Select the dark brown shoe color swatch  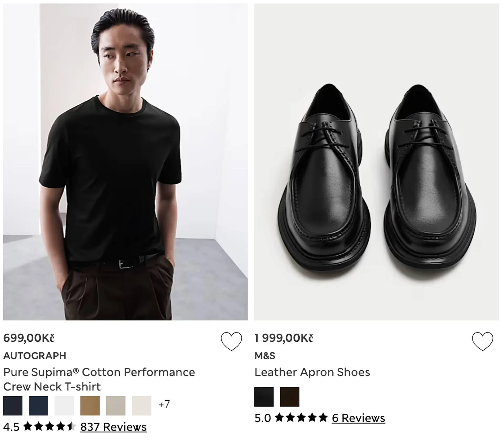tap(290, 397)
